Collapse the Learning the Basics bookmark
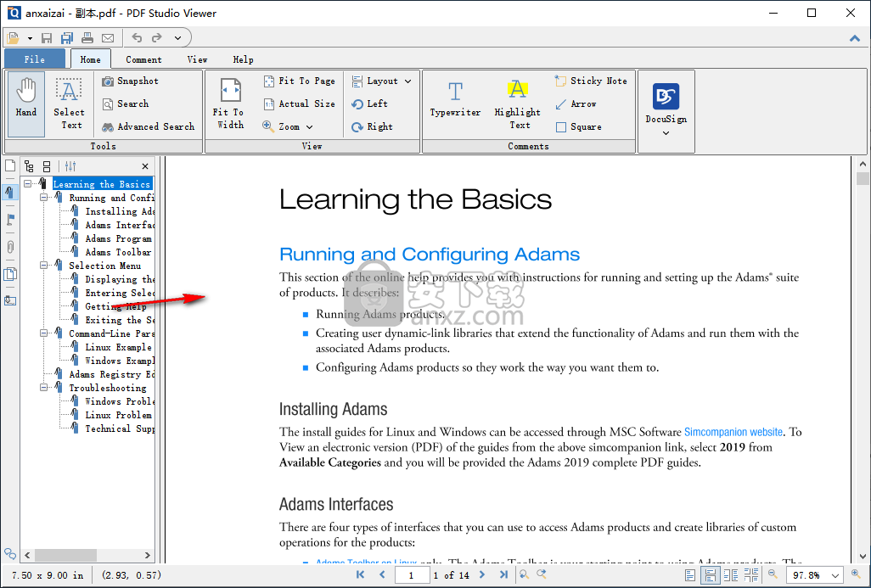The image size is (871, 588). point(27,184)
